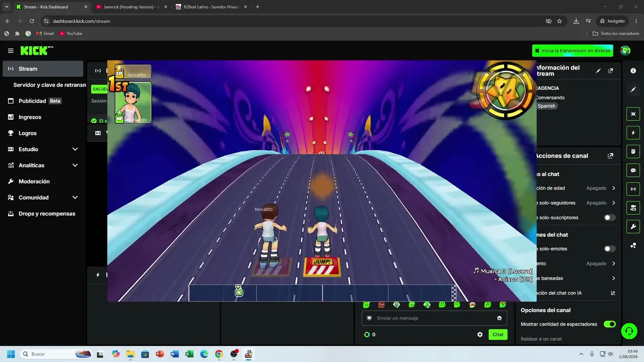Go to Ingresos in sidebar
Viewport: 644px width, 362px height.
[43, 117]
